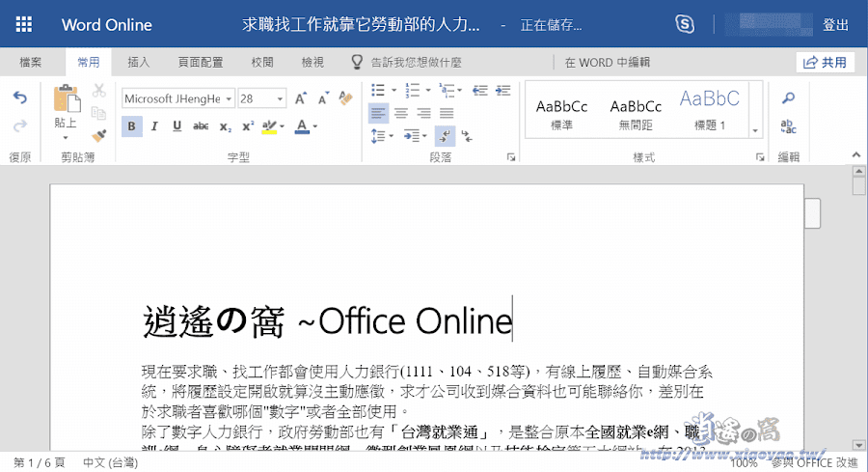Click the Copy icon
868x472 pixels.
(x=99, y=114)
